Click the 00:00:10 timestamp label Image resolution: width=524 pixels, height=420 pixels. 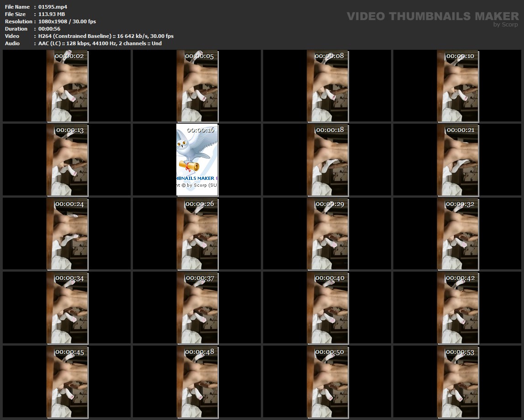(x=460, y=56)
